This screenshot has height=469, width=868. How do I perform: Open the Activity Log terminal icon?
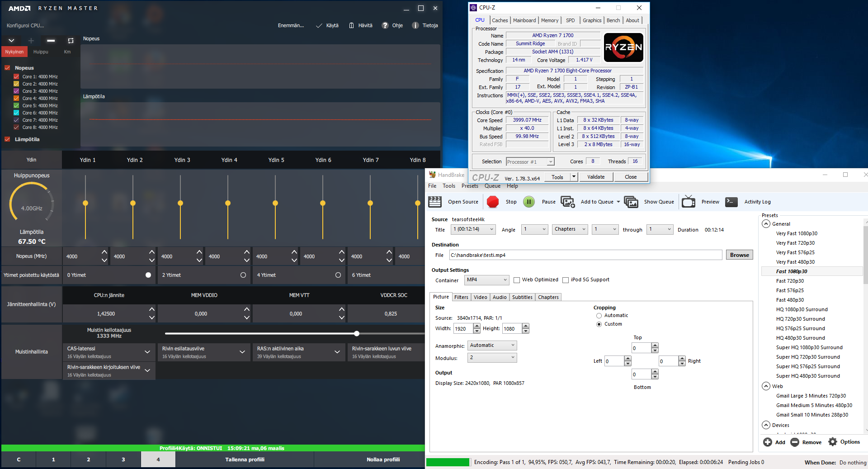pos(731,202)
